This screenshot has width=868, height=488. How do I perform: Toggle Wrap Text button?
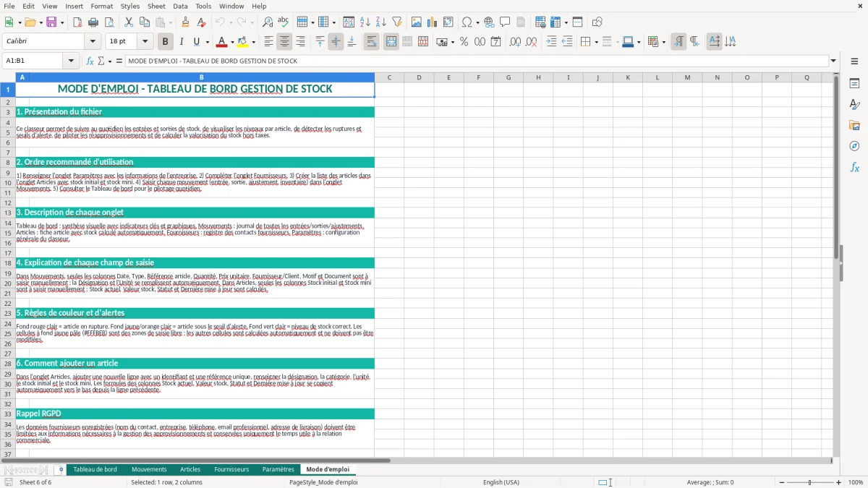click(x=372, y=42)
